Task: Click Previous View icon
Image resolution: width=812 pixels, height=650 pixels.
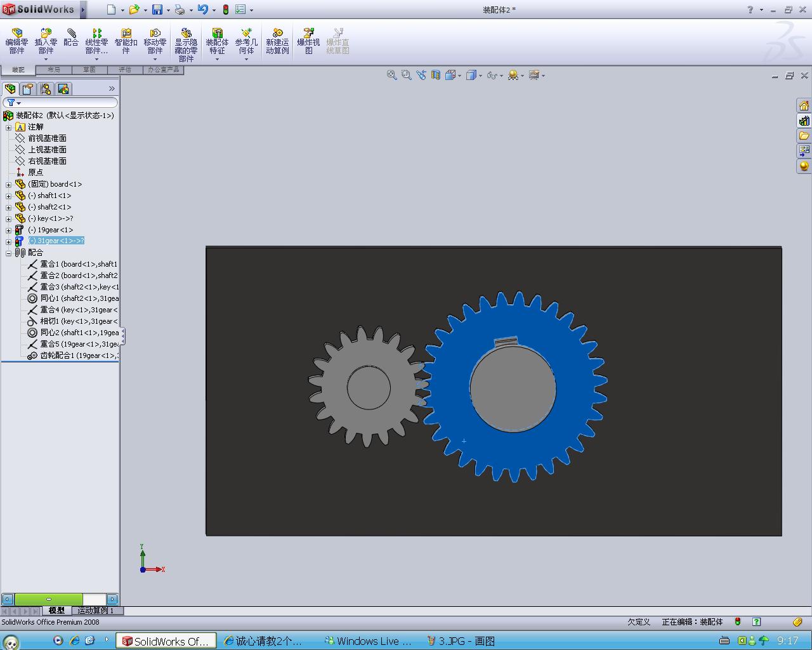Action: pyautogui.click(x=421, y=75)
